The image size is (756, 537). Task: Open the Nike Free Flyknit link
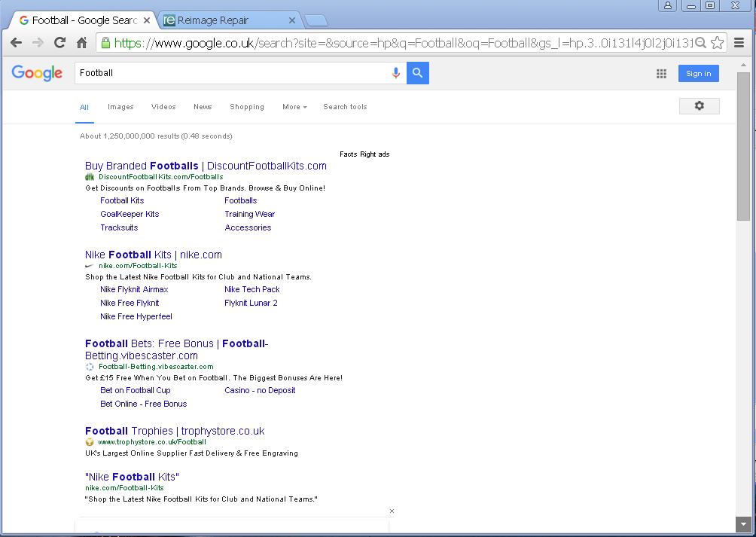click(130, 303)
